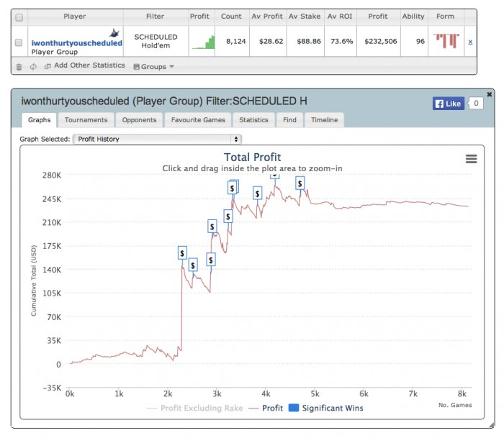Click the Facebook Like button
504x438 pixels.
[x=449, y=104]
